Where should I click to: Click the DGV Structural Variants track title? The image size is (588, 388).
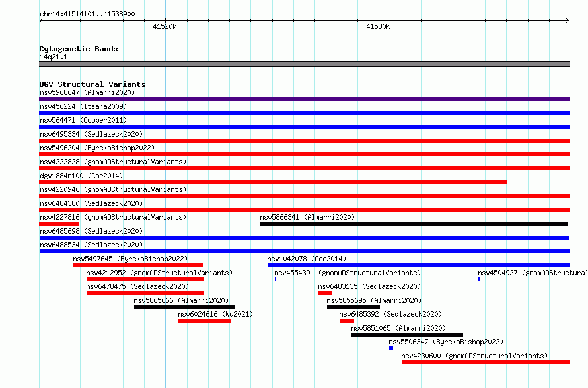[92, 84]
